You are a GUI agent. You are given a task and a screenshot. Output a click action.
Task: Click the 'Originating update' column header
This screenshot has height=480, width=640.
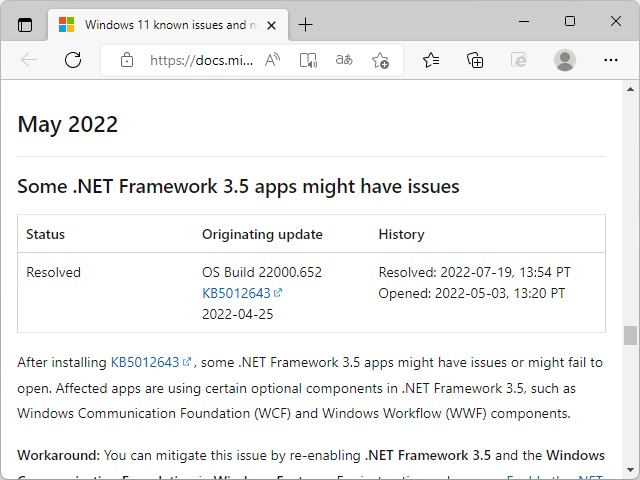pyautogui.click(x=262, y=234)
